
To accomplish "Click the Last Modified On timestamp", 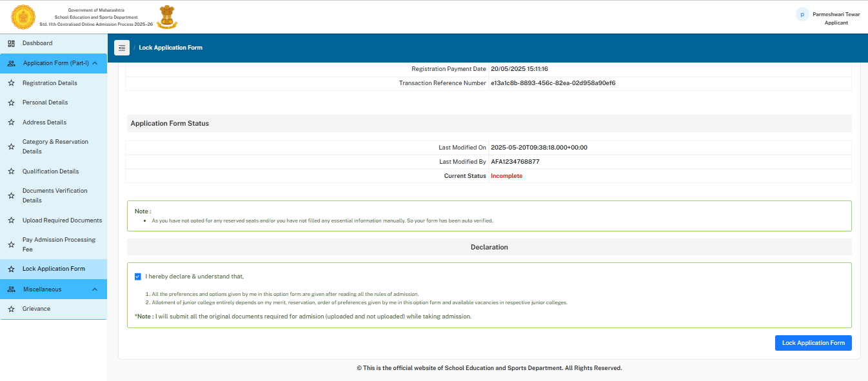I will (x=539, y=148).
